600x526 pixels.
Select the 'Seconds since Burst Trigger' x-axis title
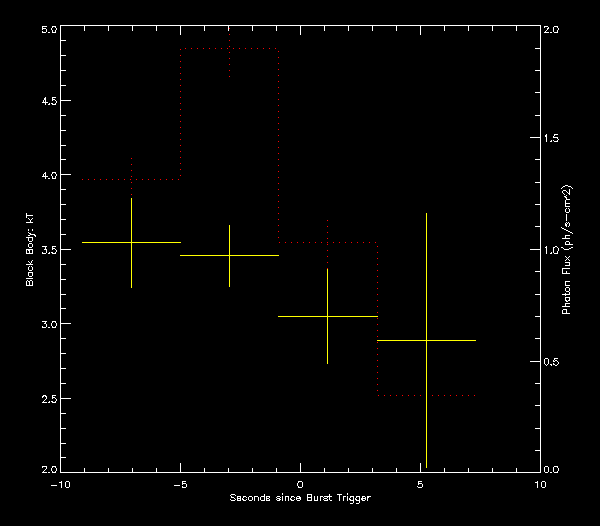300,498
